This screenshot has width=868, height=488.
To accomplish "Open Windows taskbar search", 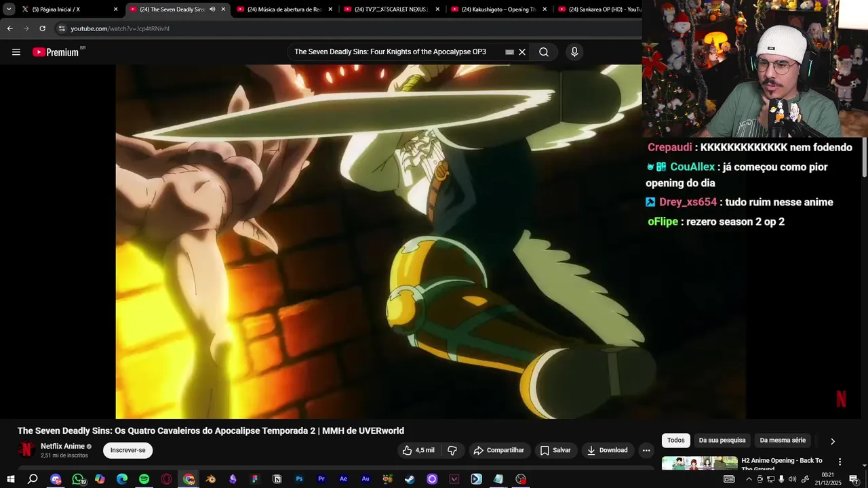I will 33,479.
